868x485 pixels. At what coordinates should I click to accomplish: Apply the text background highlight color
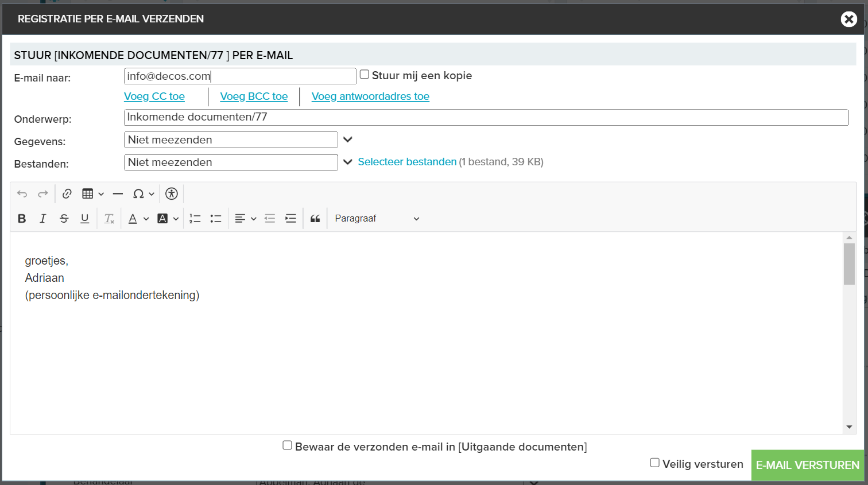point(162,219)
